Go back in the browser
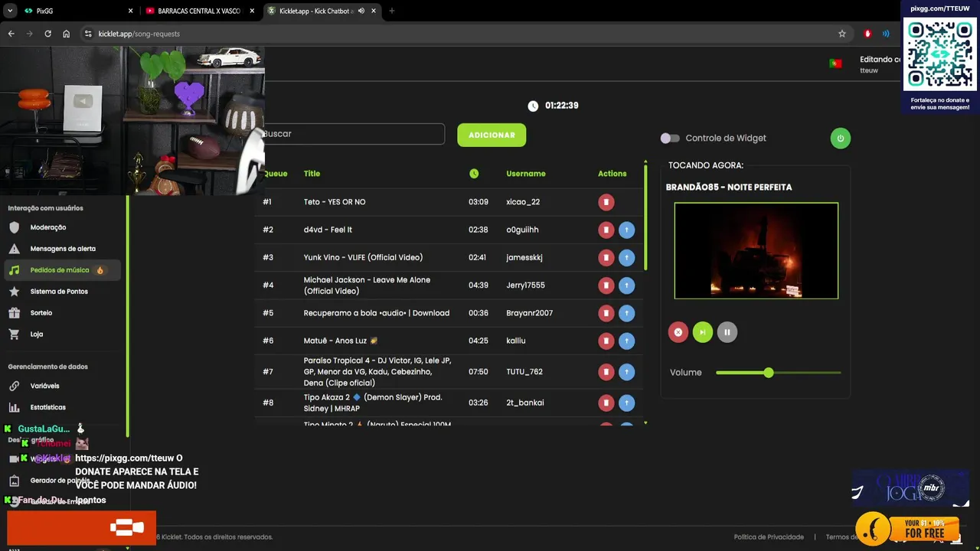 (x=11, y=34)
